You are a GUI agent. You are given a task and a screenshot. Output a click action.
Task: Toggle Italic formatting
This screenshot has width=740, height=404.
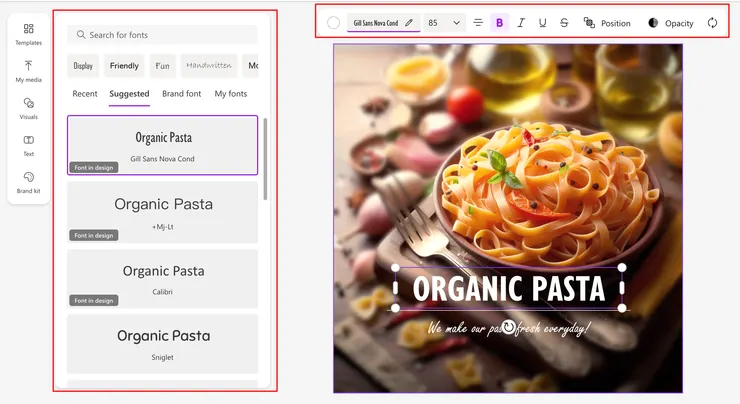coord(521,23)
